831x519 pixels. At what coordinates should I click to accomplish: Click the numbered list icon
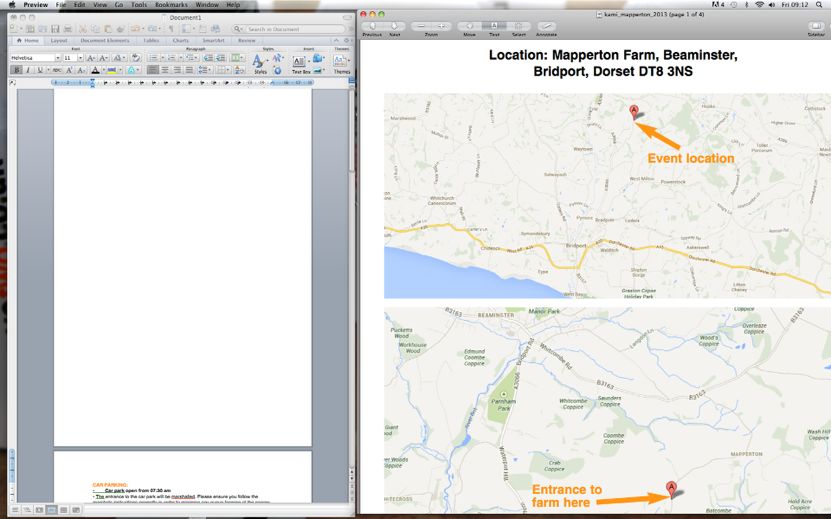[x=172, y=58]
